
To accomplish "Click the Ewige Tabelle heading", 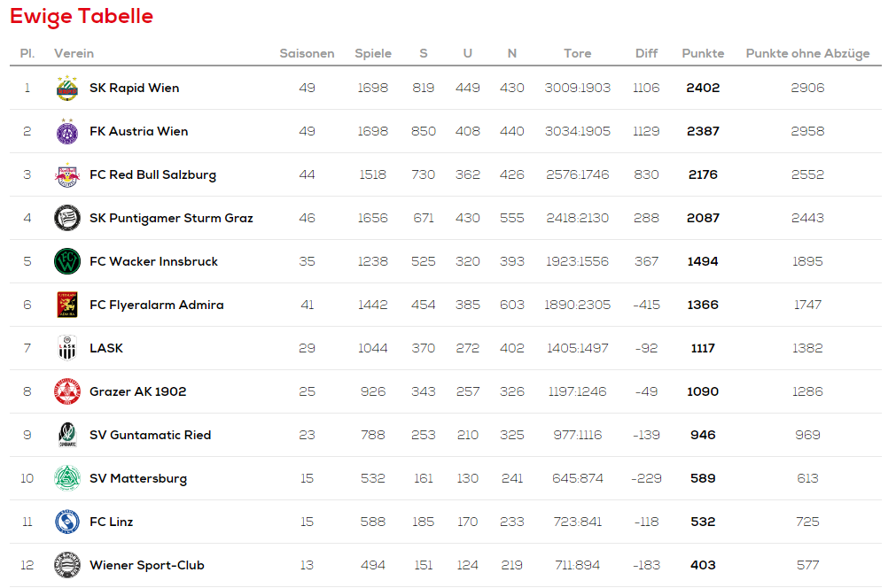I will [x=82, y=17].
